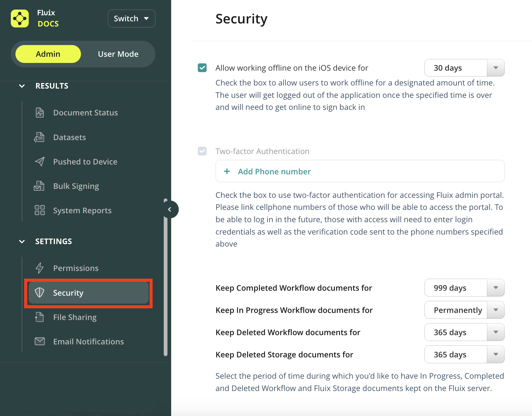Viewport: 532px width, 416px height.
Task: Open the Switch account button
Action: (131, 19)
